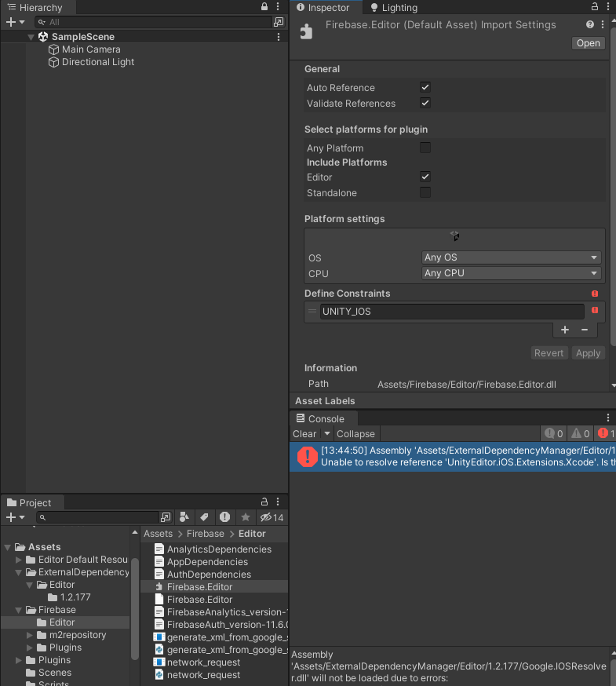Open the Console Clear options dropdown arrow
The image size is (616, 686).
[x=326, y=433]
